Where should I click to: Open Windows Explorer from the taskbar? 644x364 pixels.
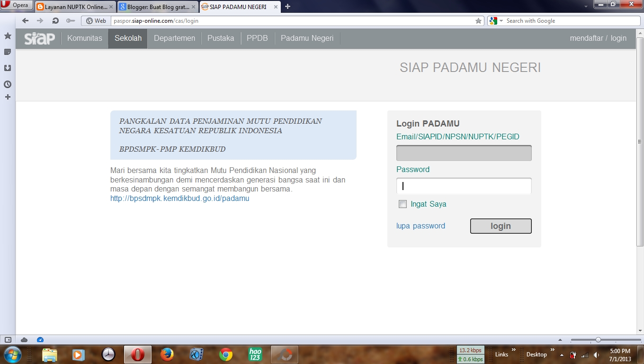click(x=49, y=355)
